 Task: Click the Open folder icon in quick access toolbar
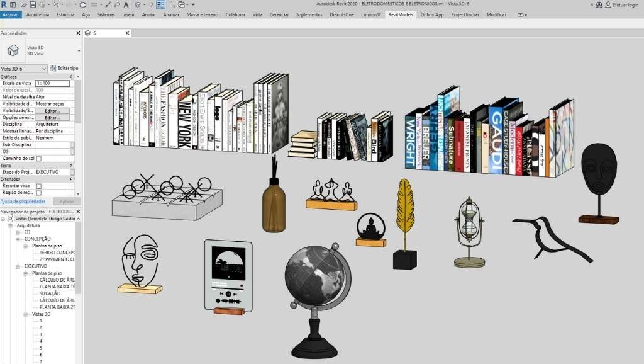(x=24, y=4)
